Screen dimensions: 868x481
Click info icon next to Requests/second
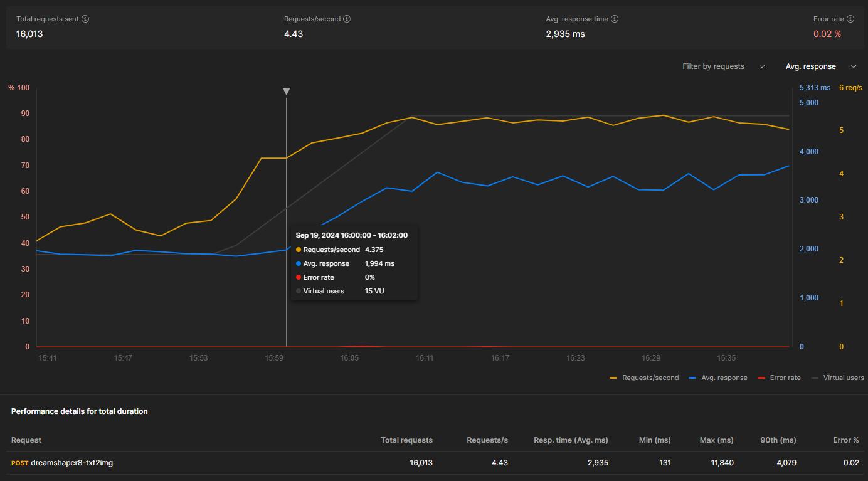click(347, 19)
